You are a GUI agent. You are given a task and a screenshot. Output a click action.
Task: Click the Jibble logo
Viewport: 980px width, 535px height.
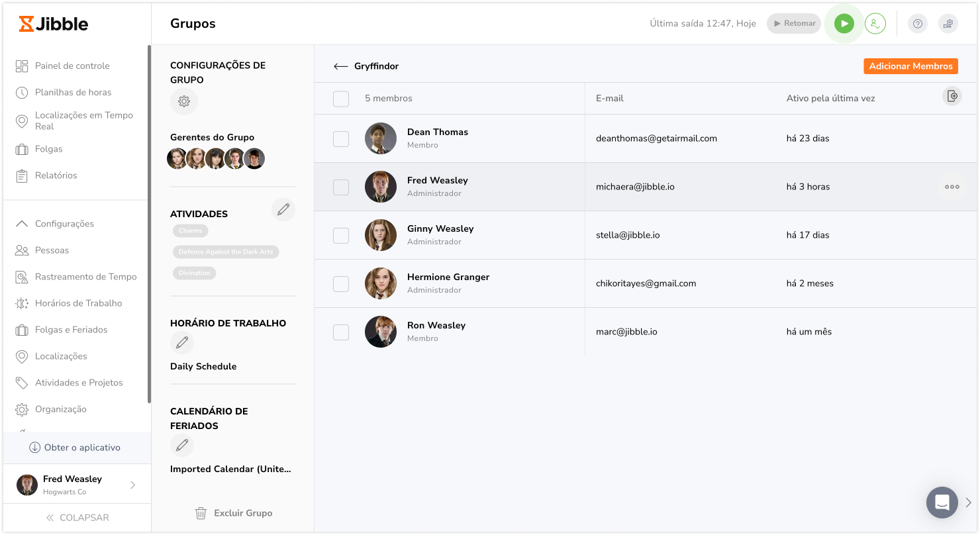54,24
